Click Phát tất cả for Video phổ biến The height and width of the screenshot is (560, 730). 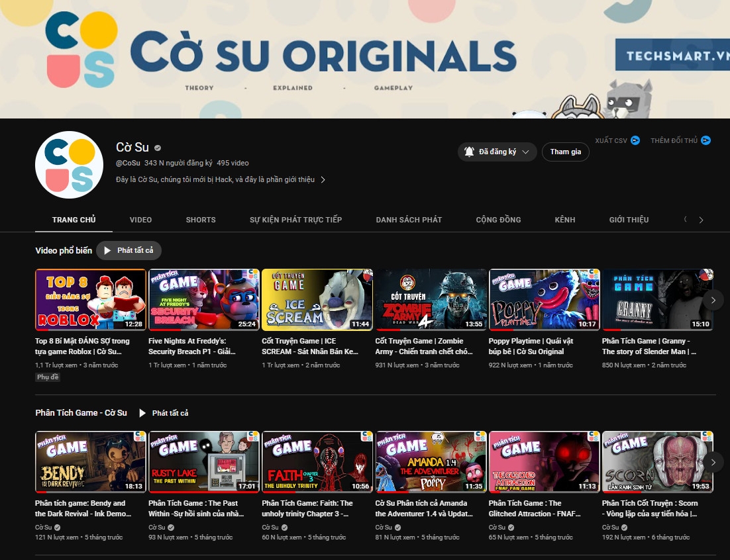tap(129, 250)
